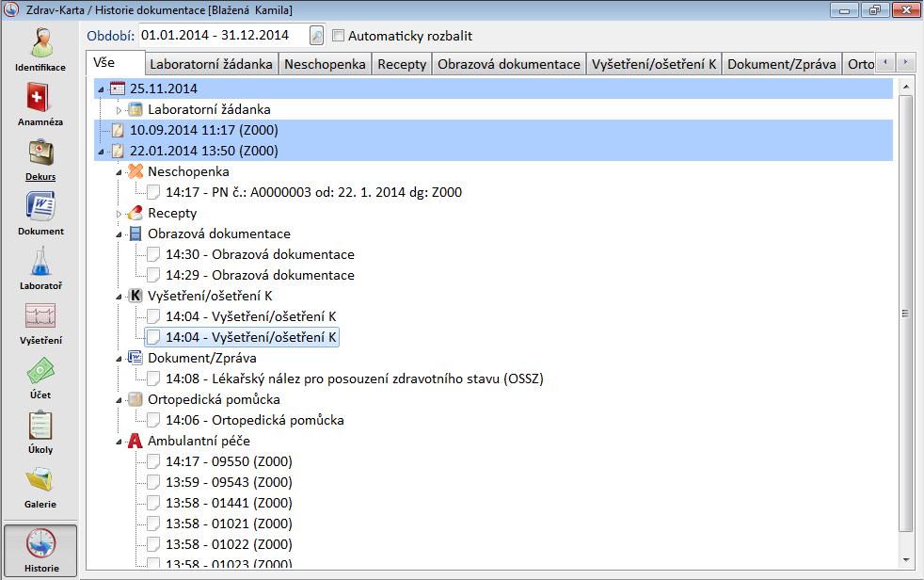Select the Historie clock icon

pyautogui.click(x=40, y=543)
